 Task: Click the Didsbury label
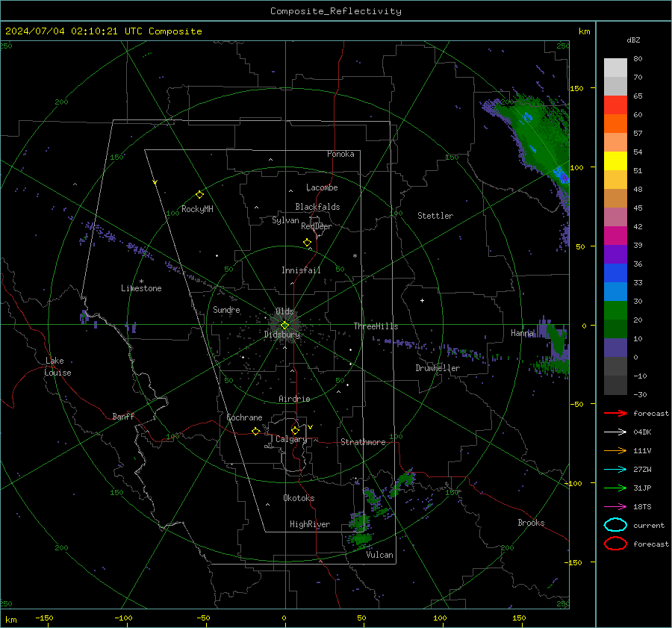[x=282, y=335]
